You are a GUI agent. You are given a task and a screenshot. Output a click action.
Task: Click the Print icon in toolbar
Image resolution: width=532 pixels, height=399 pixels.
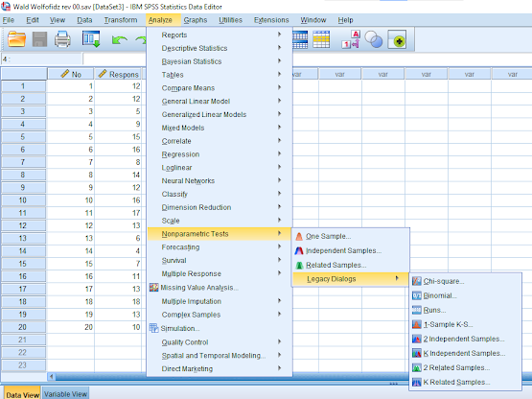pos(62,39)
